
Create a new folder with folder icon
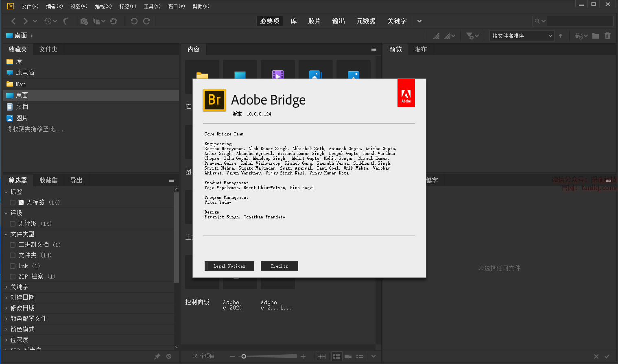tap(596, 36)
